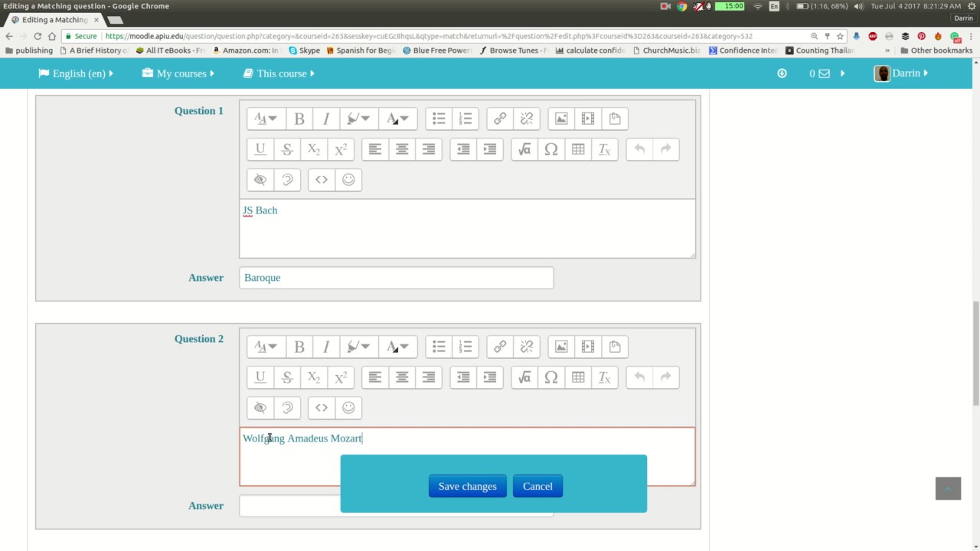Insert media in Question 1 editor

point(588,119)
